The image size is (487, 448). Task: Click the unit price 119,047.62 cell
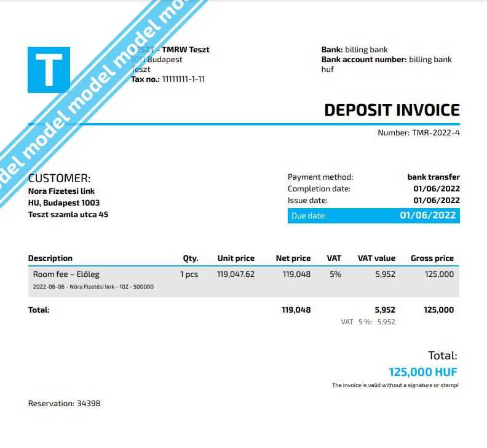tap(236, 274)
